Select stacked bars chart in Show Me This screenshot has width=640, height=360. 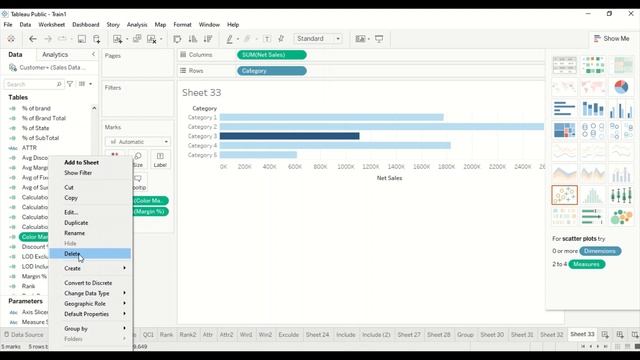593,109
